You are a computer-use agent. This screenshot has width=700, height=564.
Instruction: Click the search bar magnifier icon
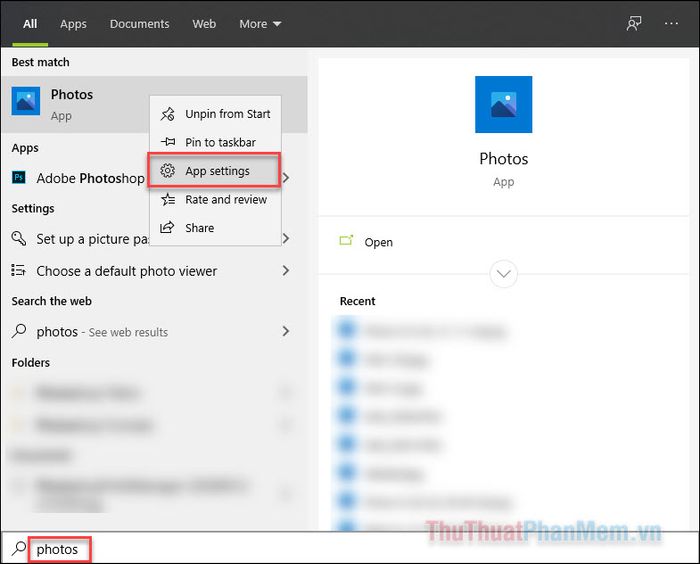point(19,548)
